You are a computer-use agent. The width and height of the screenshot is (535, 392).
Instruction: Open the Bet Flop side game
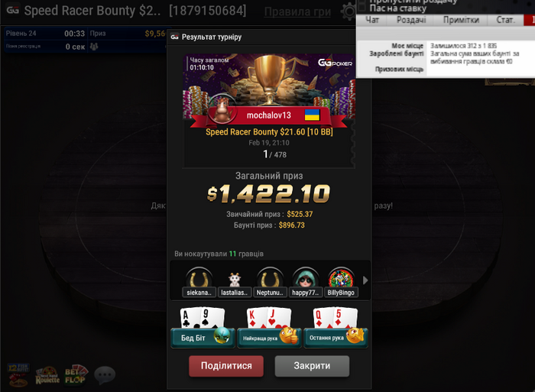click(76, 375)
